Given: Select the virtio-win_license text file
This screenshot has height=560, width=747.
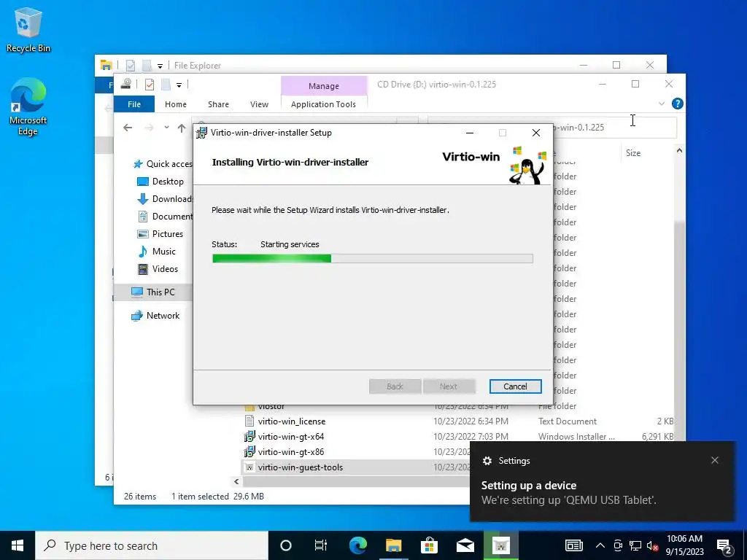Looking at the screenshot, I should point(292,421).
